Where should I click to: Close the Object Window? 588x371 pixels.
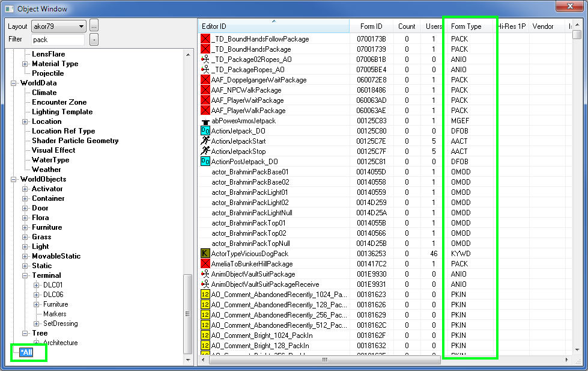tap(569, 7)
